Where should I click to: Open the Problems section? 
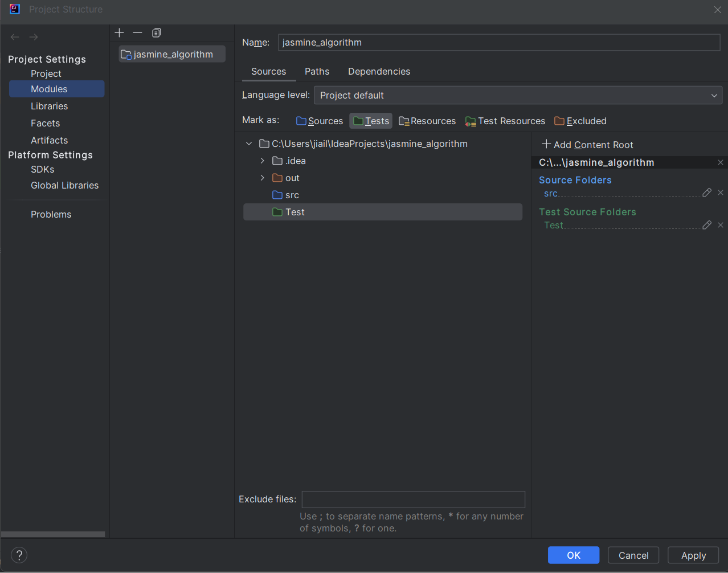(x=51, y=214)
